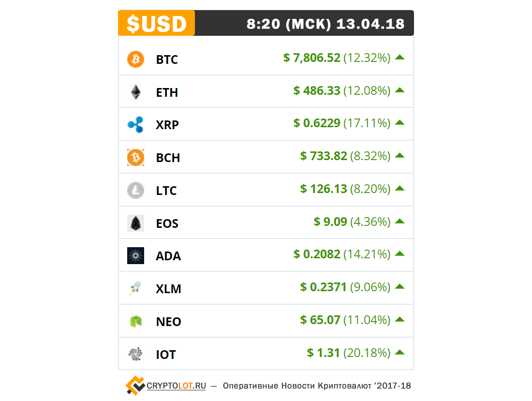Click the green up arrow for IOT

(x=399, y=352)
